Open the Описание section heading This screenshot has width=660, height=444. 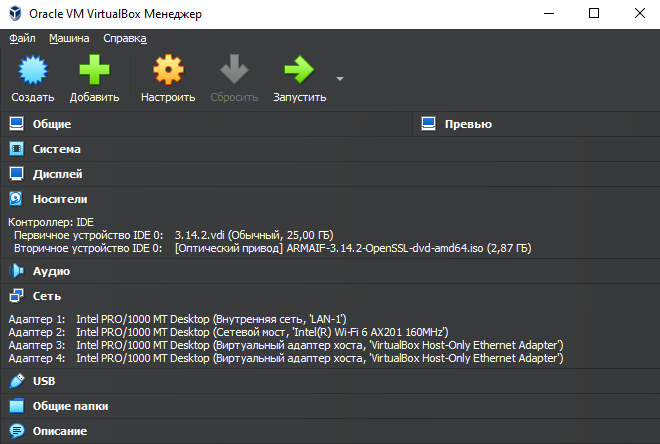(60, 431)
